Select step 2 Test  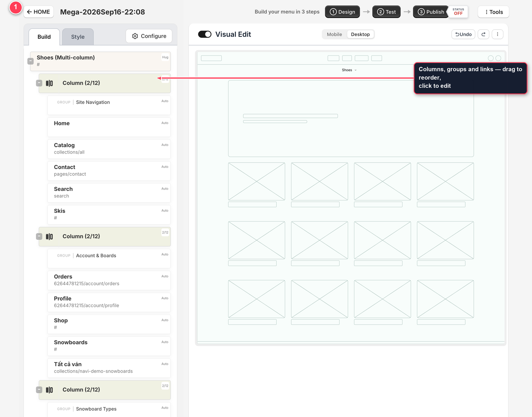(x=386, y=12)
